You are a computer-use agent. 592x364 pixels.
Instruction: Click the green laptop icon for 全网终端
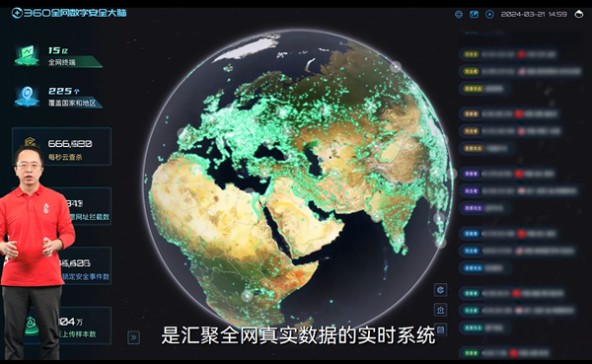coord(28,55)
